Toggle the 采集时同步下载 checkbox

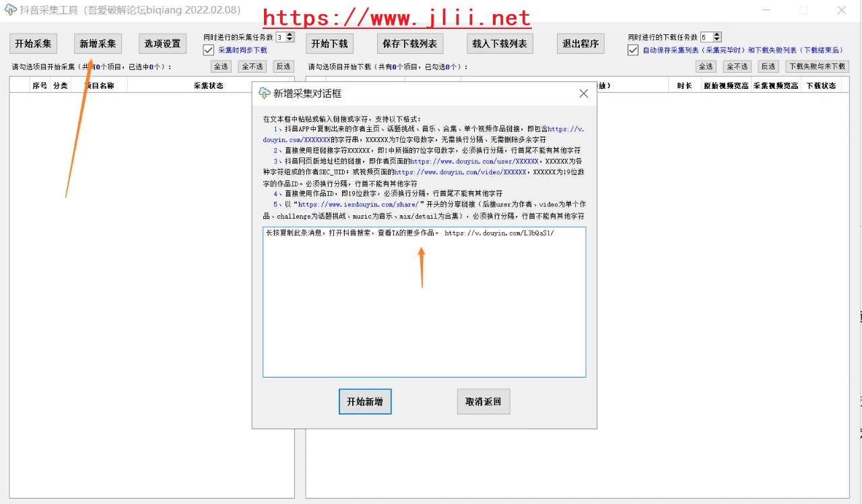tap(209, 50)
